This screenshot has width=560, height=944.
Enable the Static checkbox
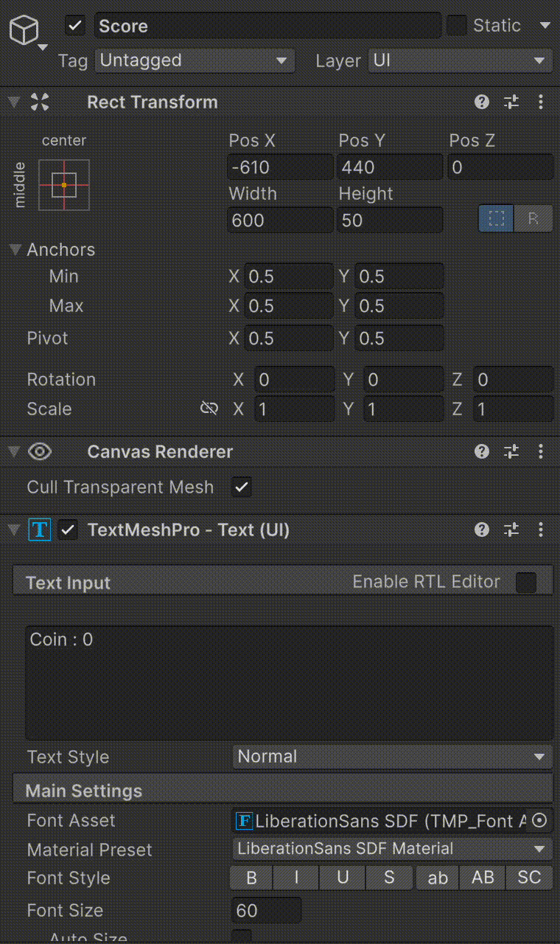[458, 26]
